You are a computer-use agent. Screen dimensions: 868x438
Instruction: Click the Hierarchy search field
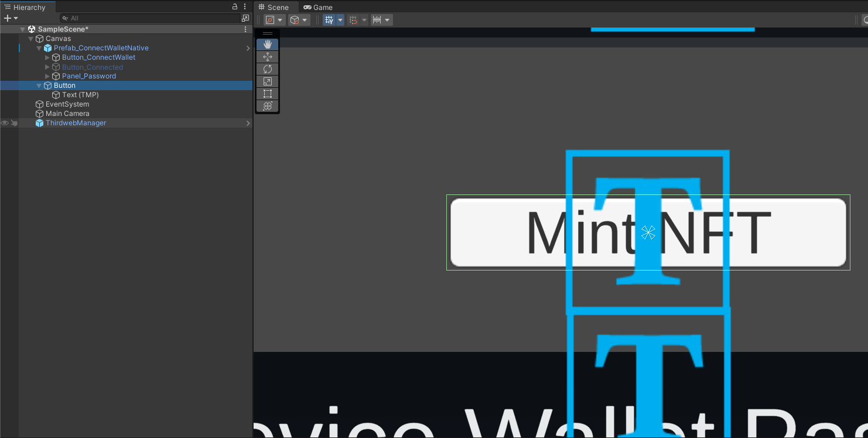tap(150, 18)
